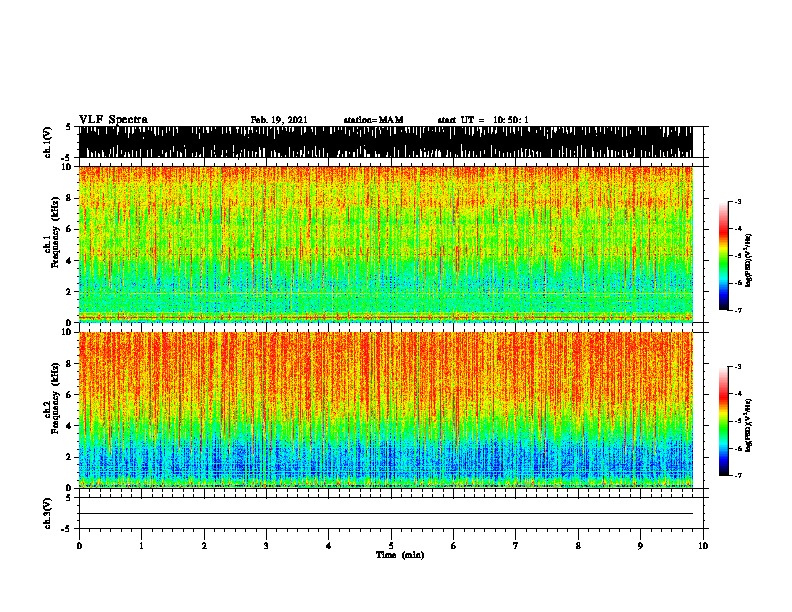Screen dimensions: 792x612
Task: Click the 'station=MAM' label
Action: coord(373,120)
